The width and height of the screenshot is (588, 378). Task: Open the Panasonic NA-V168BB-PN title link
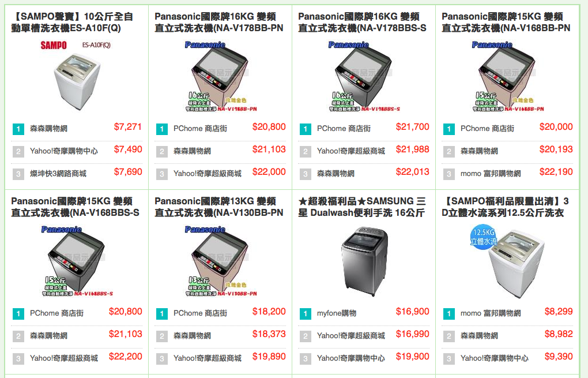tap(506, 22)
